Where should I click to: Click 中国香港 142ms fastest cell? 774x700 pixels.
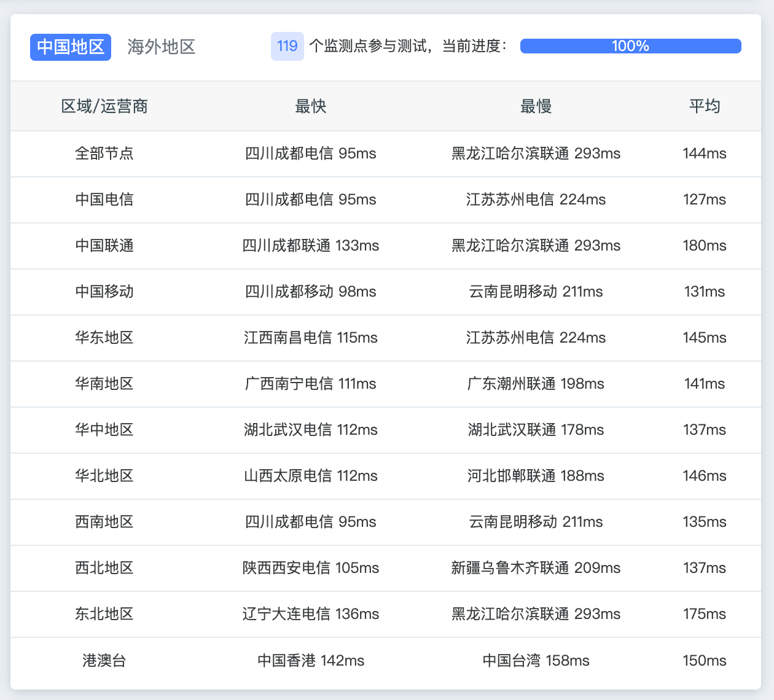(x=311, y=660)
